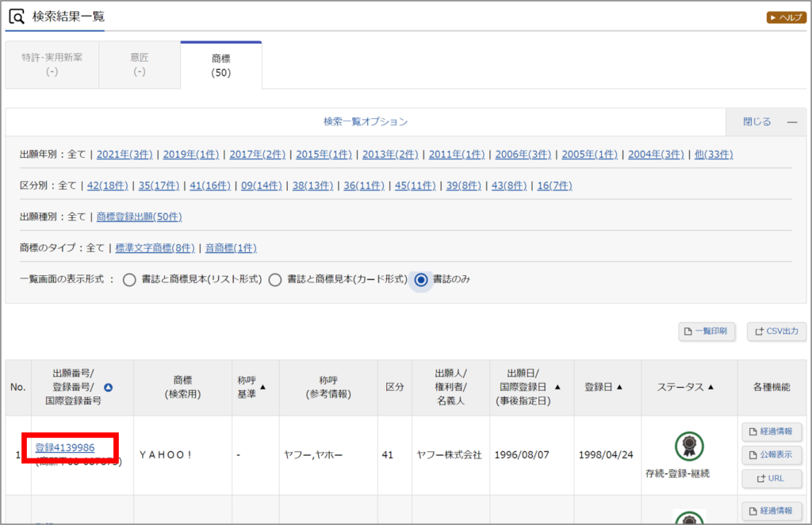The image size is (812, 525).
Task: Filter by 2011年(1件)
Action: click(x=457, y=155)
